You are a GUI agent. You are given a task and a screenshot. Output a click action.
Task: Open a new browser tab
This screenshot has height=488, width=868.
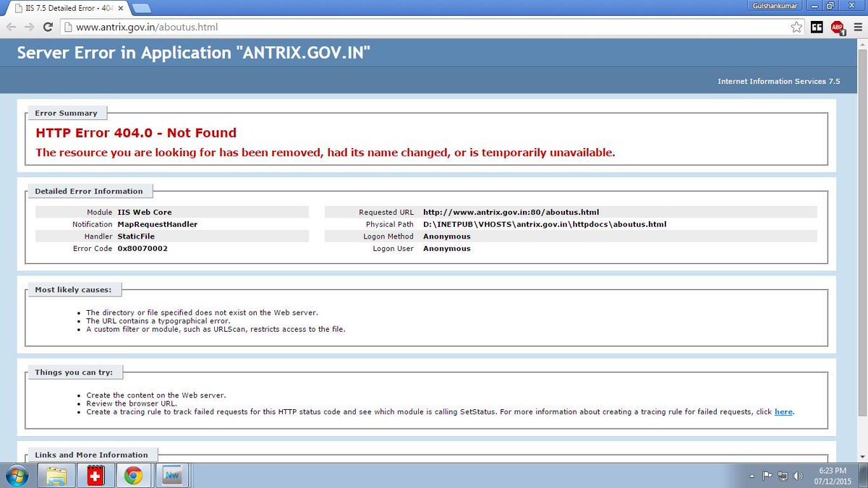[x=141, y=8]
